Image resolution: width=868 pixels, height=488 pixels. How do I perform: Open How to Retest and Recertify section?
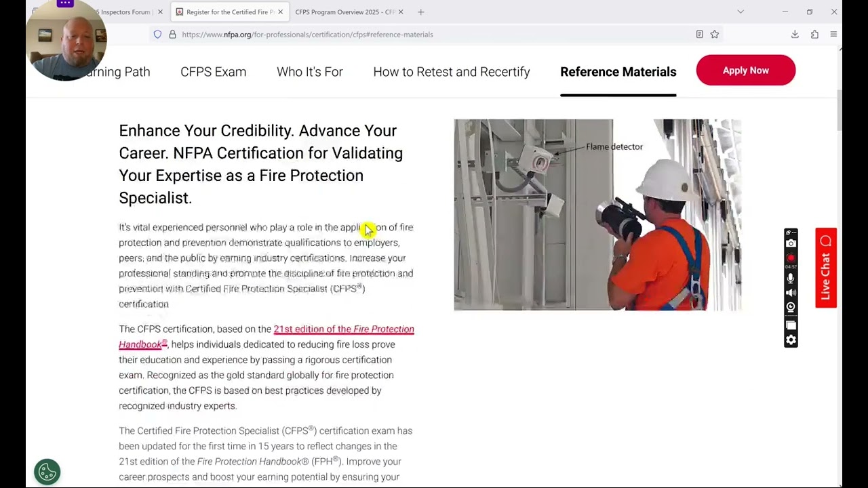452,72
